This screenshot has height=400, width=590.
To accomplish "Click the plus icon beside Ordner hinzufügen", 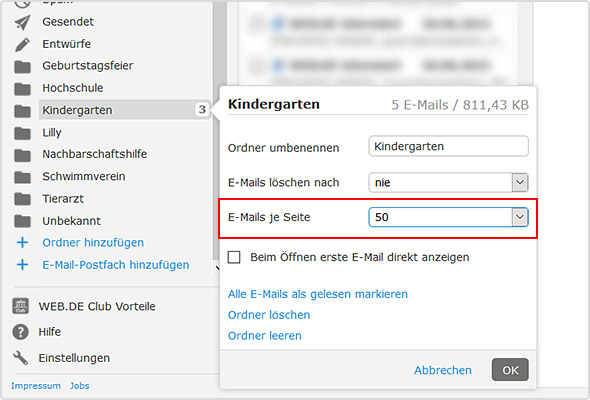I will point(22,242).
